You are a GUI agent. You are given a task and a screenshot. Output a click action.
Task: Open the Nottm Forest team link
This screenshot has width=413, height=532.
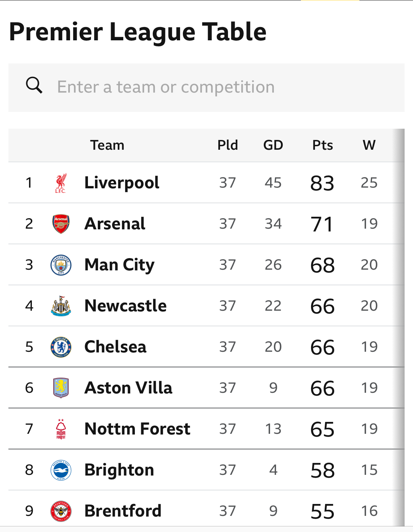[137, 429]
